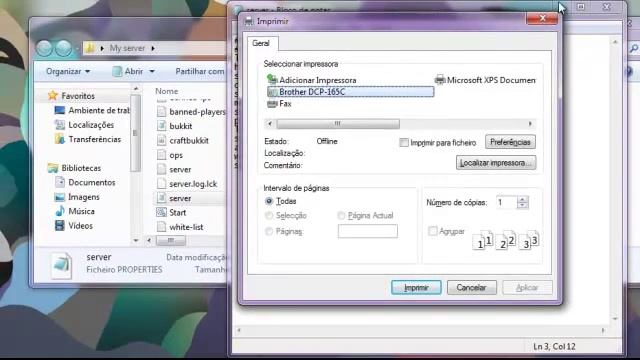Click the Cancelar button
This screenshot has width=640, height=360.
471,287
